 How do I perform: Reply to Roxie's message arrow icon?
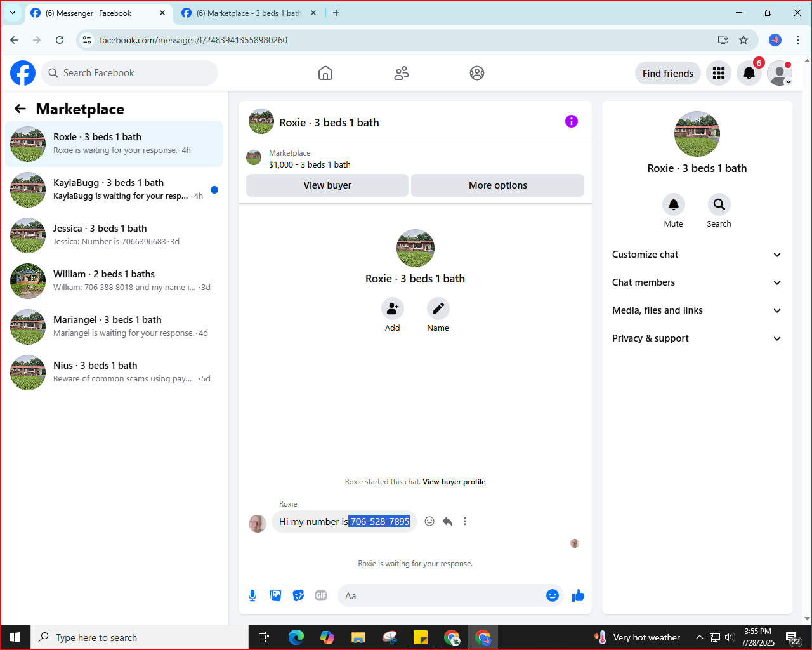click(x=447, y=521)
